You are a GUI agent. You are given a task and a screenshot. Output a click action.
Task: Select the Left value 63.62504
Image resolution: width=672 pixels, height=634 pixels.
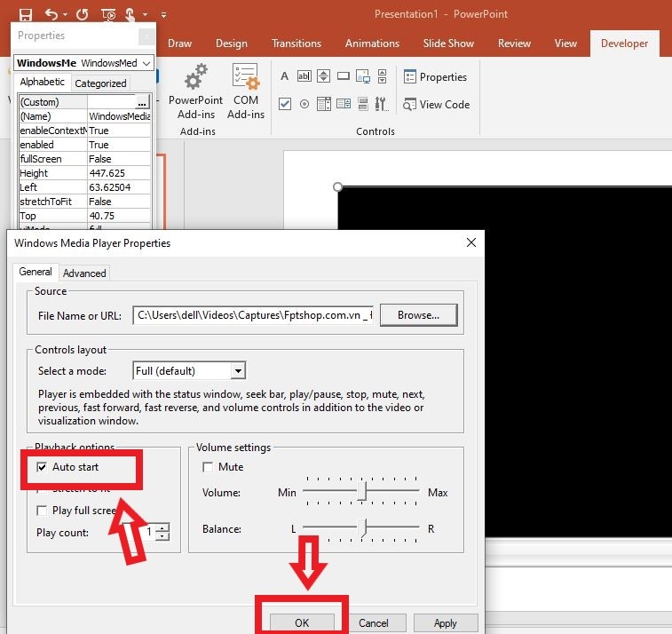119,187
